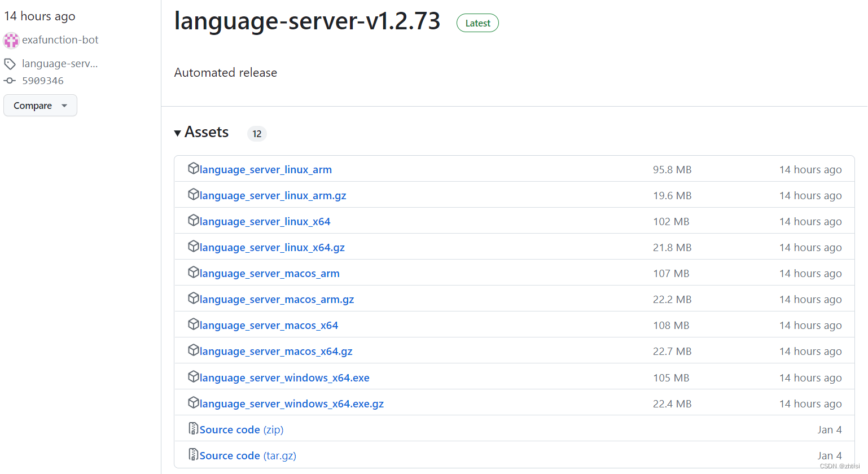
Task: Click Jan 4 date on Source code (zip) row
Action: coord(830,430)
